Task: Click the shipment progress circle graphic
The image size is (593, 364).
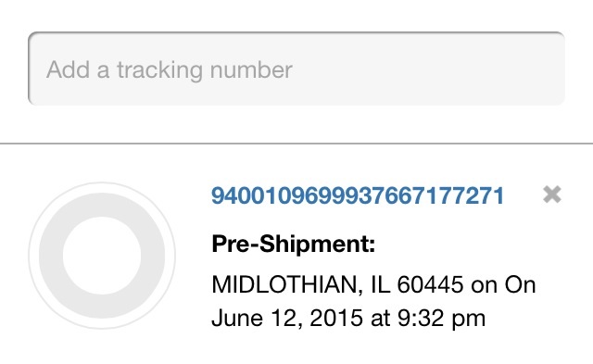Action: (x=102, y=256)
